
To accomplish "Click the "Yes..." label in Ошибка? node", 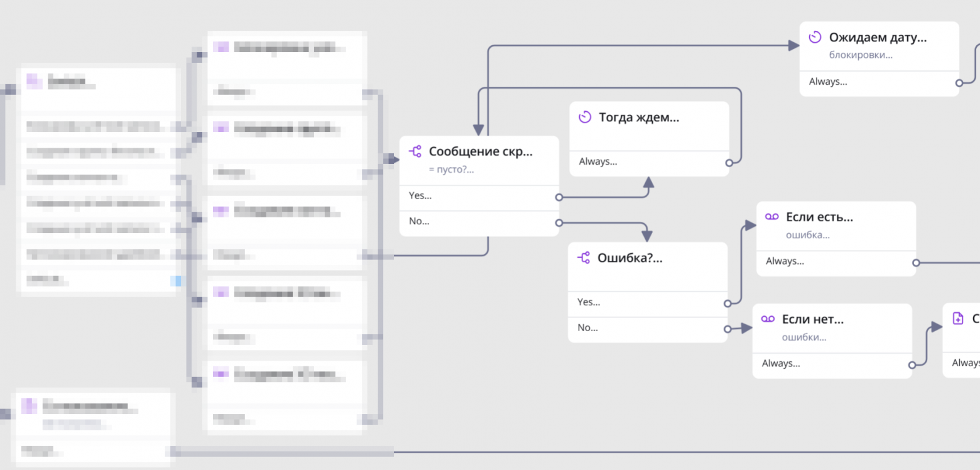I will click(x=589, y=302).
